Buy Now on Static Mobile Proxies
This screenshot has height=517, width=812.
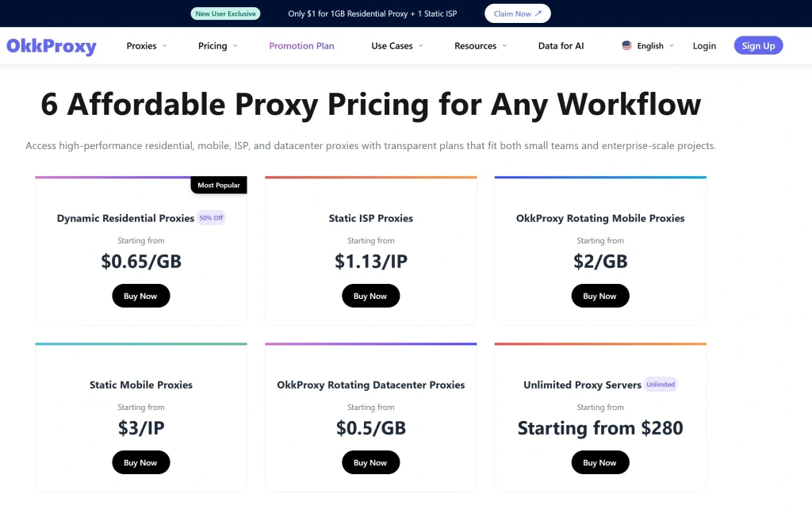coord(140,461)
